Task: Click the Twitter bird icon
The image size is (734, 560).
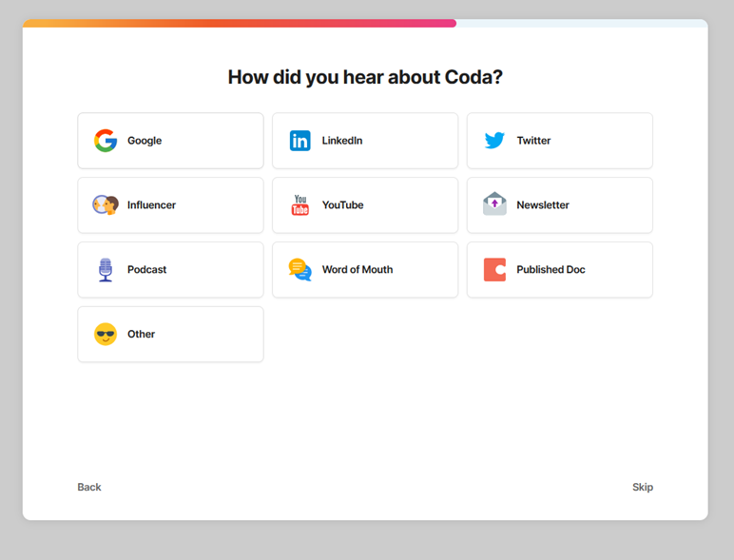Action: point(494,141)
